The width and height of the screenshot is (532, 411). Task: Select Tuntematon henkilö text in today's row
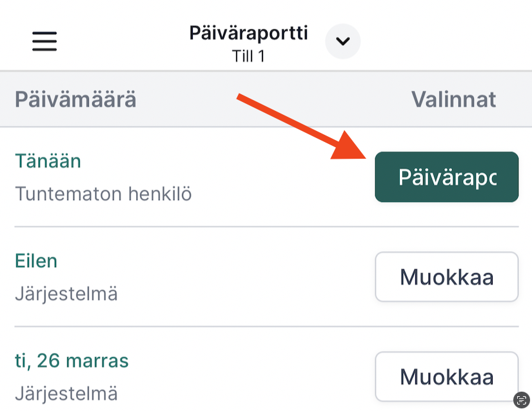pyautogui.click(x=103, y=194)
